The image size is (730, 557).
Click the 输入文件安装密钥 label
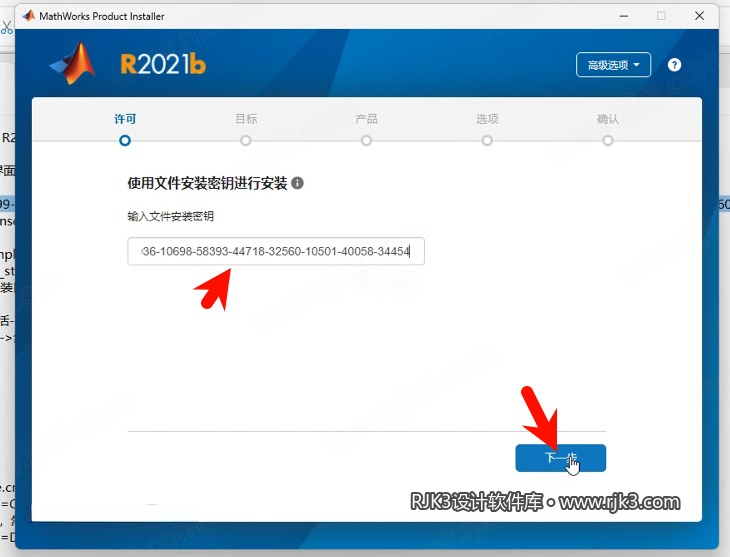[170, 216]
